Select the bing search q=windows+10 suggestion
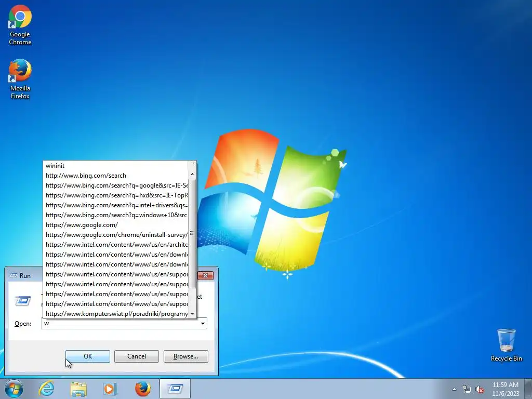532x399 pixels. 115,215
